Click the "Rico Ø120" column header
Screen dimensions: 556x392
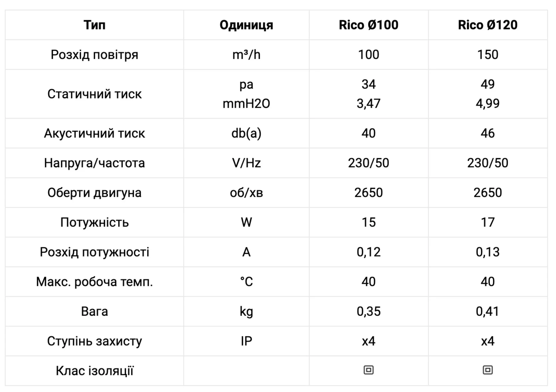pyautogui.click(x=488, y=25)
